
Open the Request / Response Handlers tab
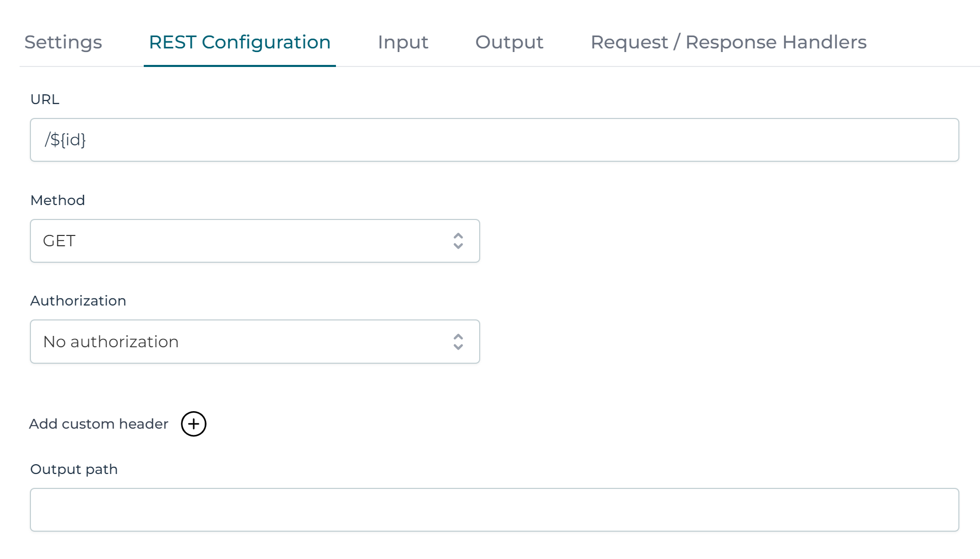coord(729,42)
